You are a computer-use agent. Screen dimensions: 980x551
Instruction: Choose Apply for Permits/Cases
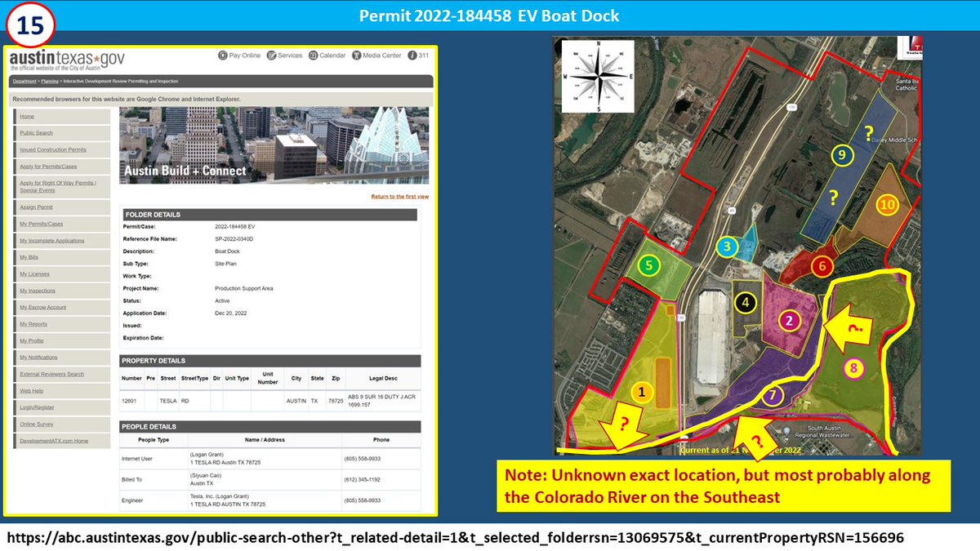[47, 167]
